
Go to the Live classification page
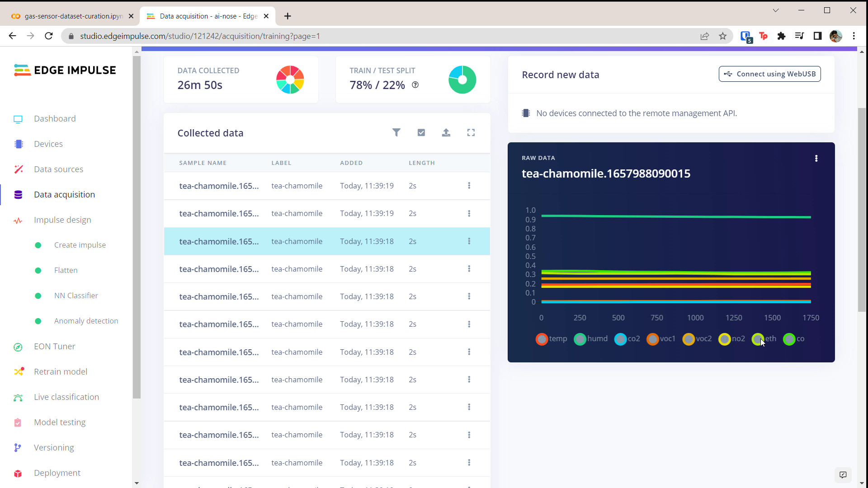click(66, 397)
